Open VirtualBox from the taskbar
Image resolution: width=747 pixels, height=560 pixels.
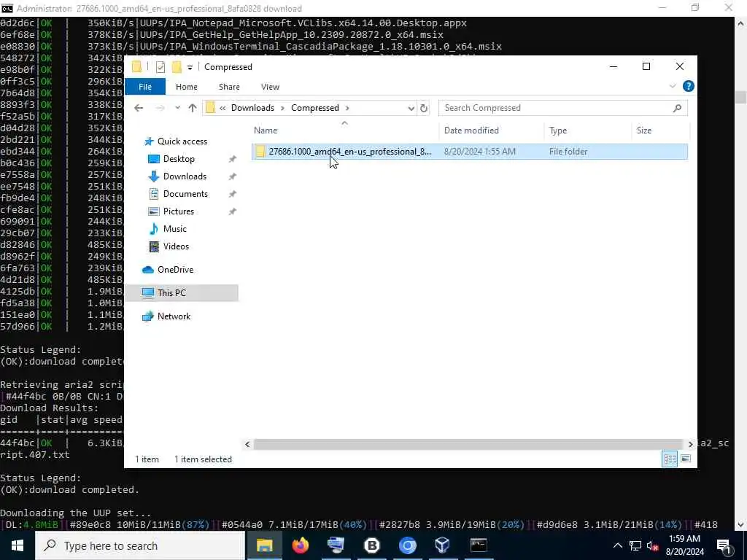click(443, 545)
